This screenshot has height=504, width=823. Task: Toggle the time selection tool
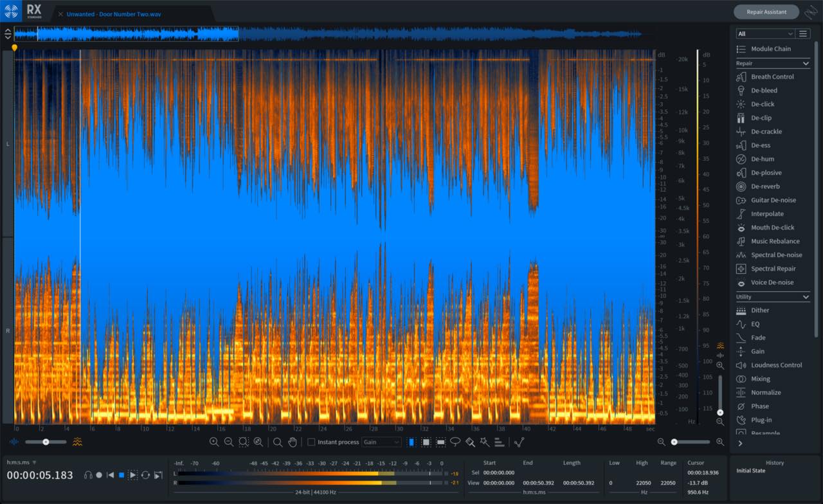[411, 442]
